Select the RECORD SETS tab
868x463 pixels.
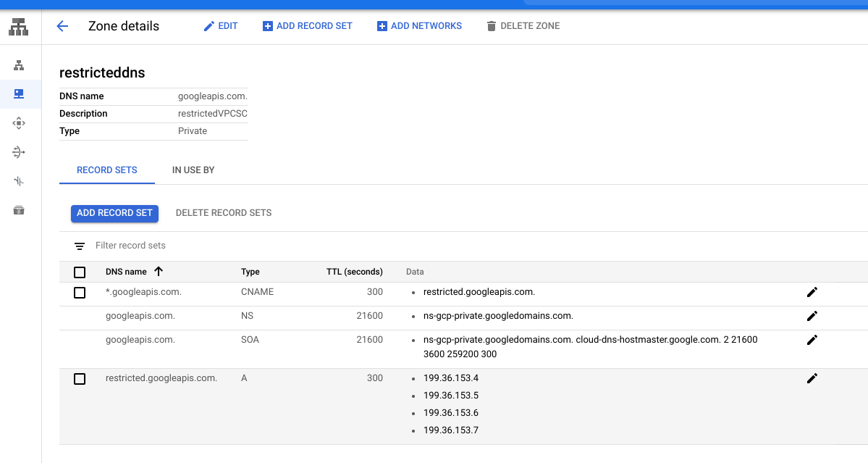[x=106, y=170]
